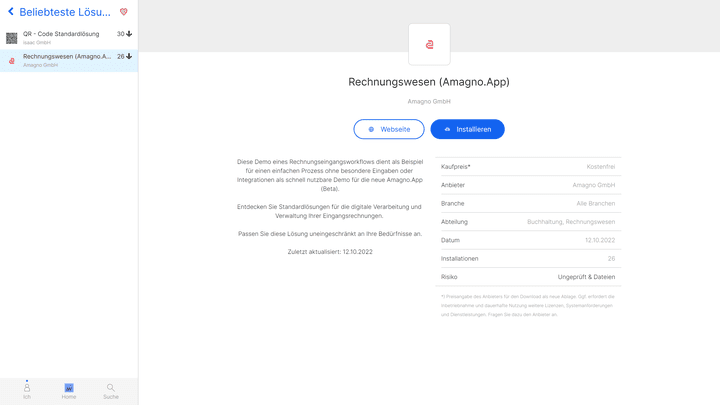
Task: Click the Abteilung value Buchhaltung, Rechnungswesen
Action: click(x=571, y=222)
